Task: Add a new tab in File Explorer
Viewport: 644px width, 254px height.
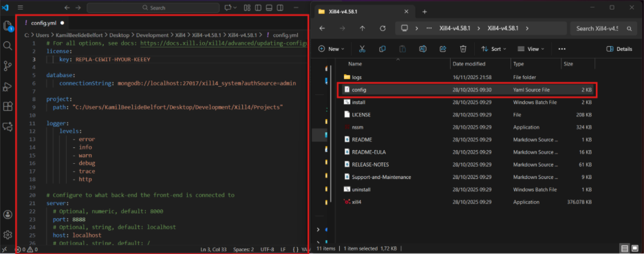Action: (x=425, y=12)
